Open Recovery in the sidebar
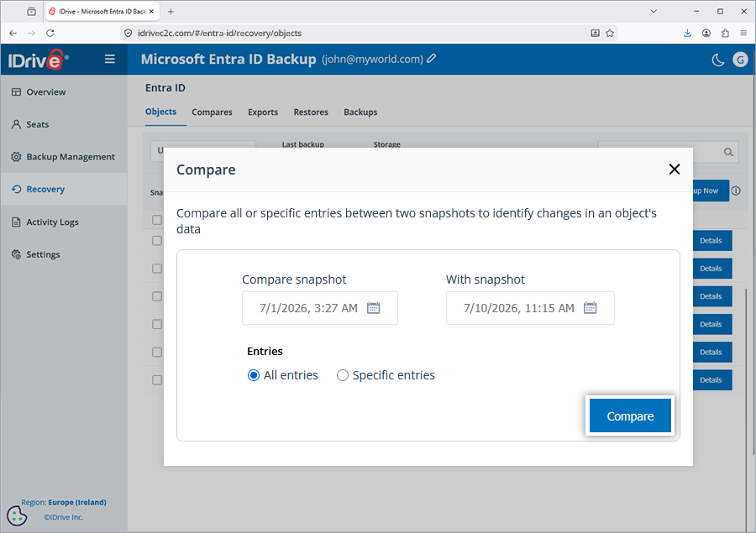This screenshot has width=756, height=533. [x=64, y=189]
